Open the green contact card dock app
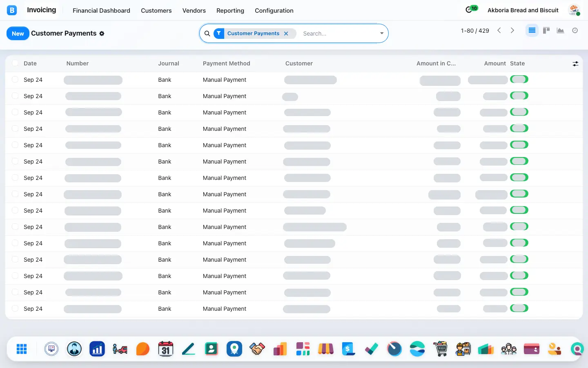The height and width of the screenshot is (368, 588). (x=212, y=349)
